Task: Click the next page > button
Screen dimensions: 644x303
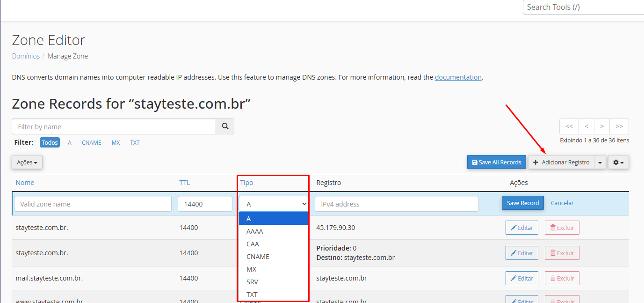Action: point(602,126)
